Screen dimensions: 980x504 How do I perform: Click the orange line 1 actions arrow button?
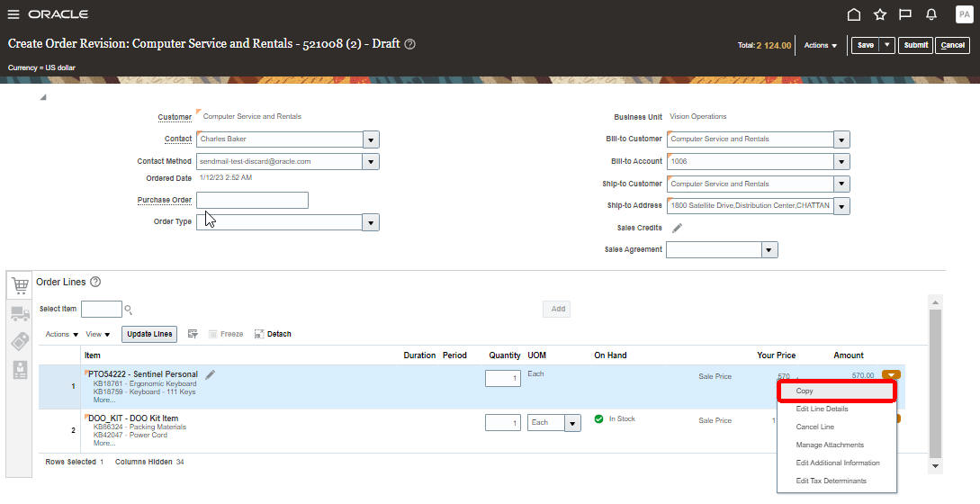tap(891, 375)
